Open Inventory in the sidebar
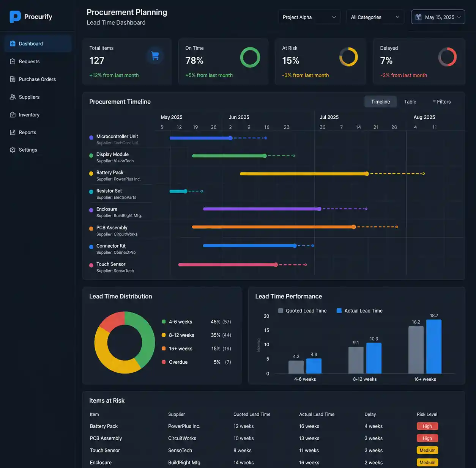The height and width of the screenshot is (468, 476). pos(38,115)
